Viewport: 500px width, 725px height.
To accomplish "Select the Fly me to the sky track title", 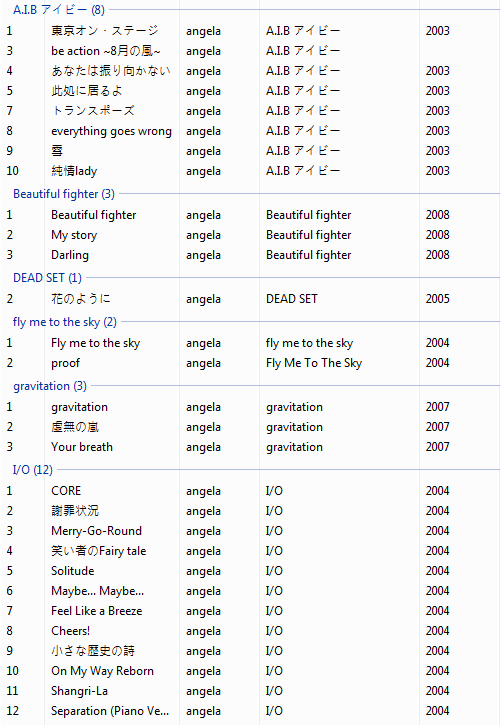I will click(x=96, y=343).
